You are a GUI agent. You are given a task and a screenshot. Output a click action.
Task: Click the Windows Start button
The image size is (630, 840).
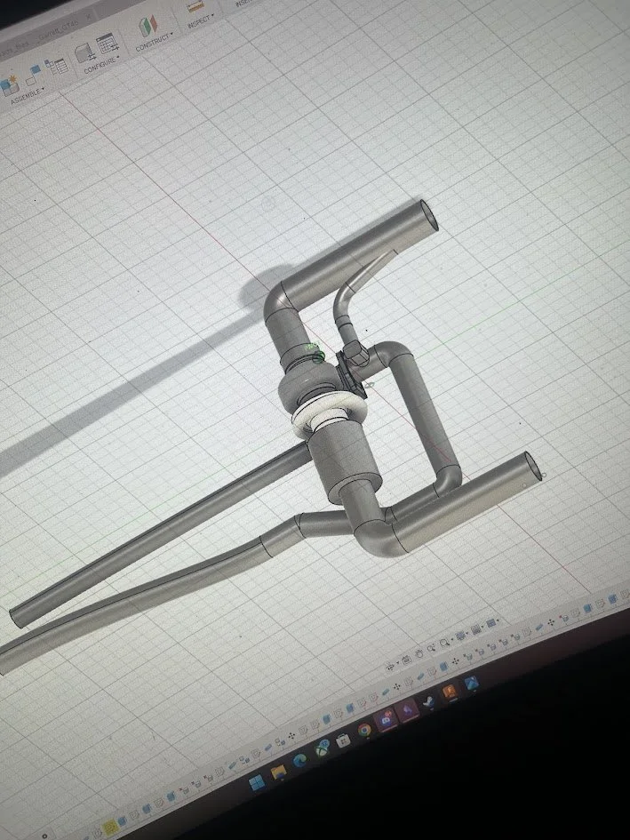click(x=256, y=783)
